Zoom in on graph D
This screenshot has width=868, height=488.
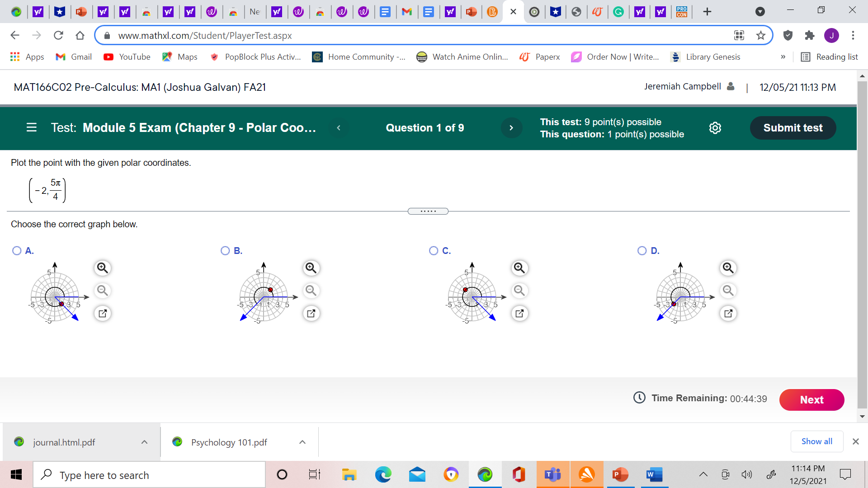[x=728, y=268]
